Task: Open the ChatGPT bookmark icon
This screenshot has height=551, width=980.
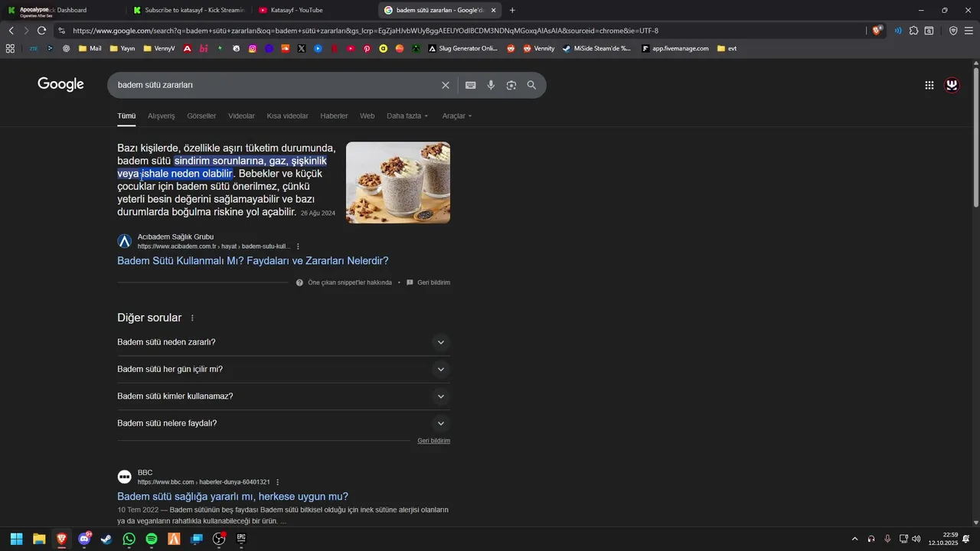Action: point(67,48)
